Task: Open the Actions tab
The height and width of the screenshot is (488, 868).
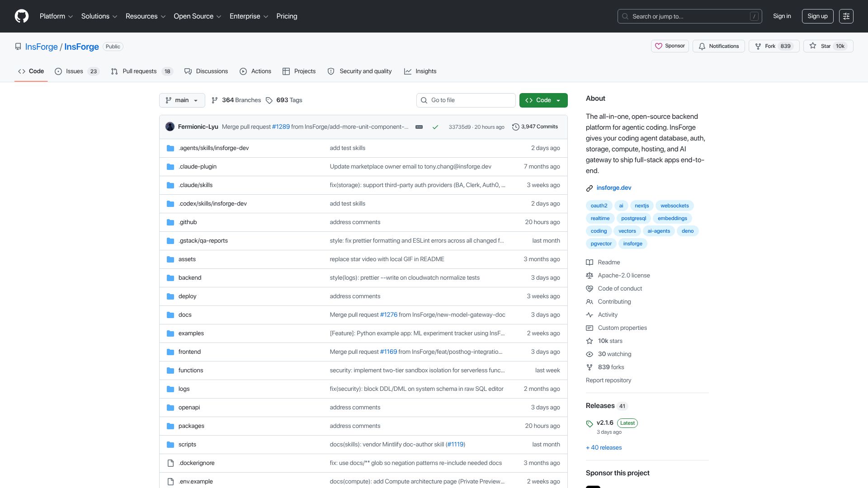Action: tap(255, 71)
